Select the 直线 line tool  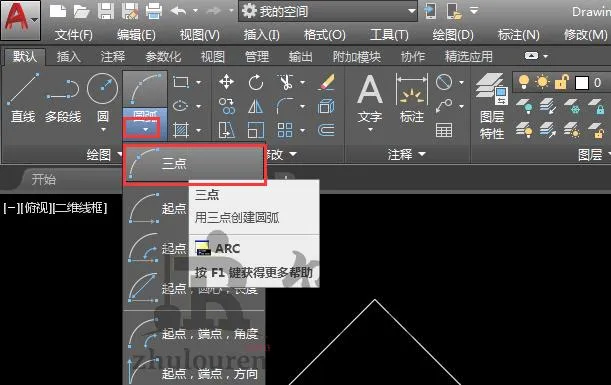click(23, 97)
